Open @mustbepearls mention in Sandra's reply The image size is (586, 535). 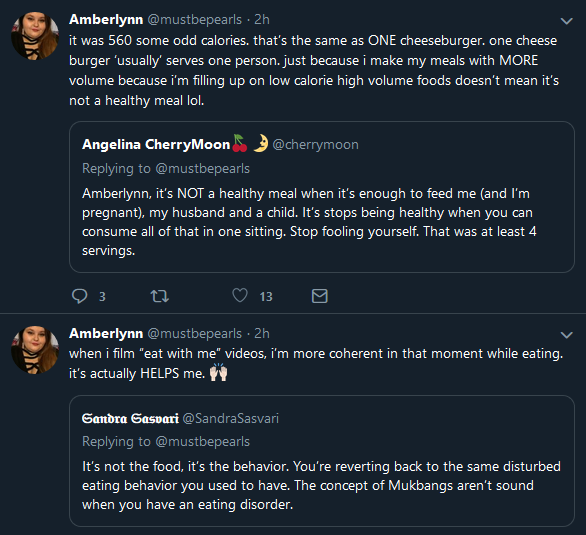click(x=203, y=442)
